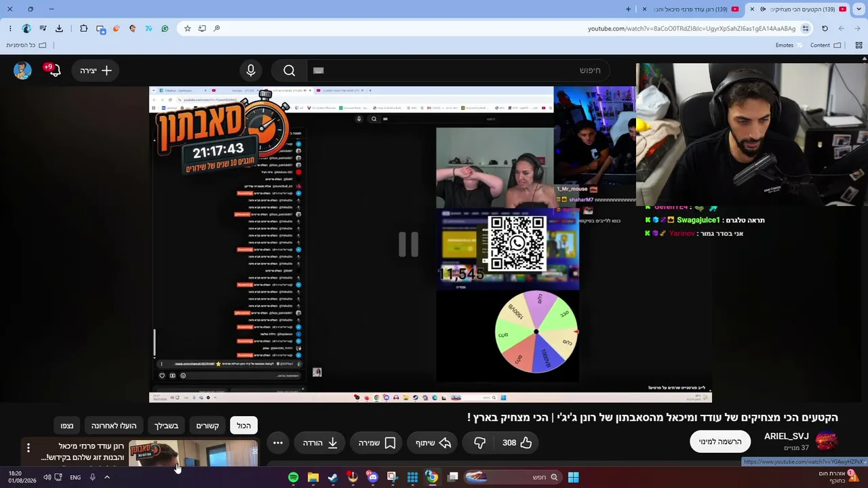This screenshot has width=868, height=488.
Task: Click the YouTube Create button
Action: [96, 70]
